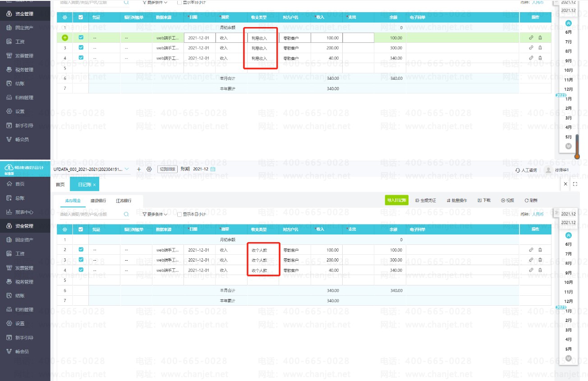Open 人工咨询 customer service
This screenshot has height=381, width=588.
click(526, 170)
